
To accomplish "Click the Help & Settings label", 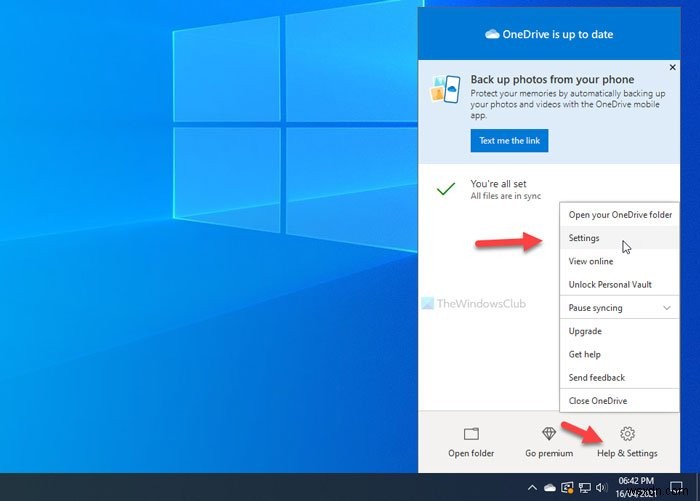I will point(627,453).
